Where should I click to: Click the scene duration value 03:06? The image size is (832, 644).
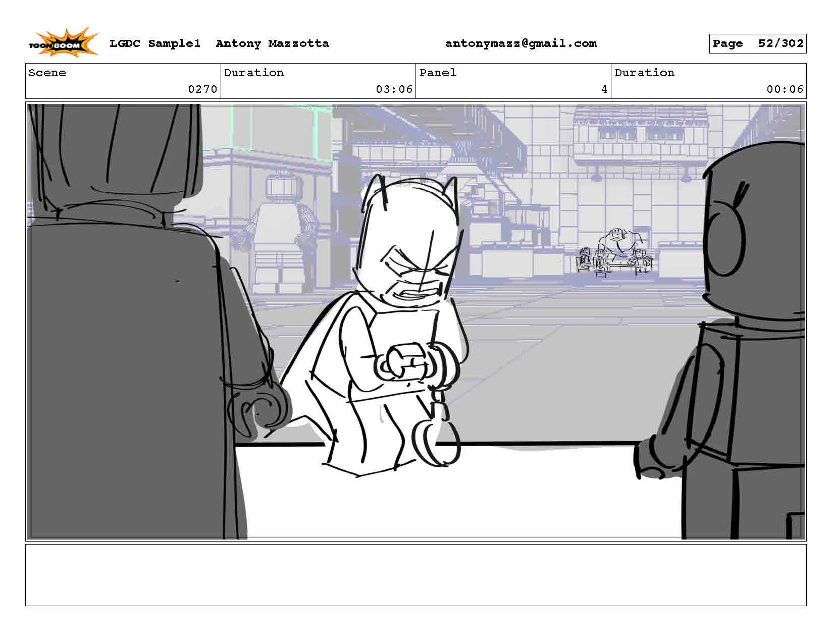pos(394,89)
